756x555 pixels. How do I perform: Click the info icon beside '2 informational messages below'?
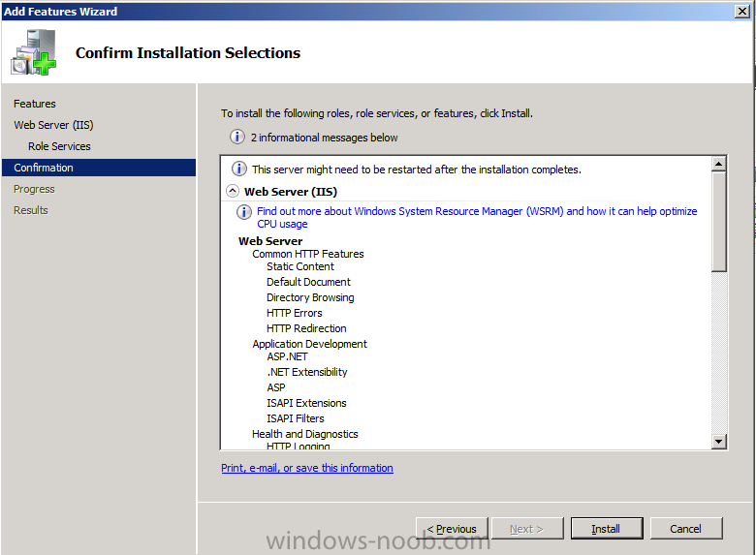[x=237, y=138]
